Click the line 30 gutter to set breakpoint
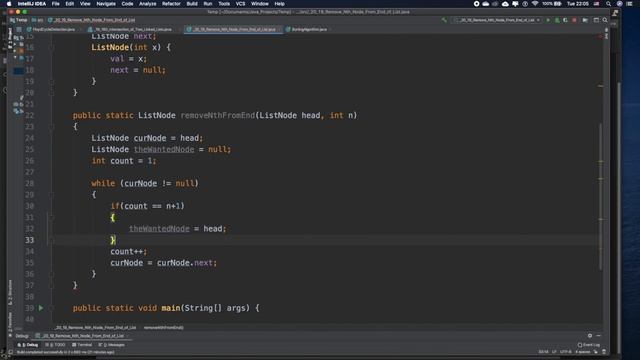The image size is (640, 360). 41,206
